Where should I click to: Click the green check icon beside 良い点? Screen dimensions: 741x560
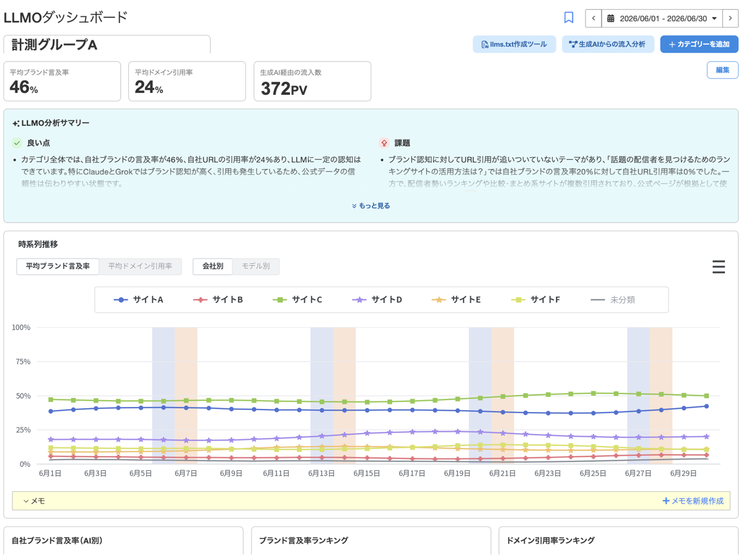tap(17, 142)
